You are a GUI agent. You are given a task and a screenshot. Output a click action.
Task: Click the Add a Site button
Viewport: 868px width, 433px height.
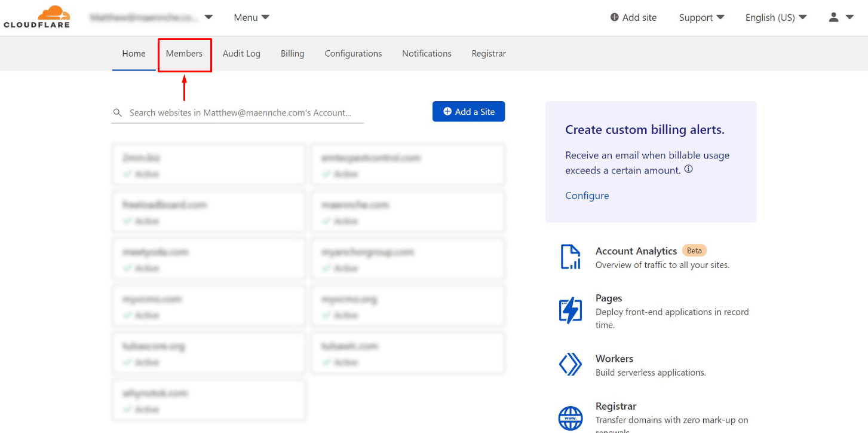click(468, 111)
